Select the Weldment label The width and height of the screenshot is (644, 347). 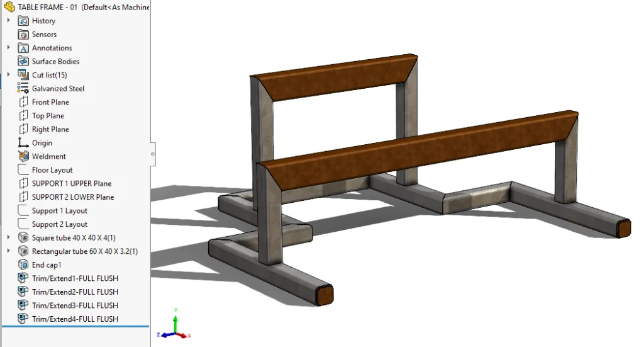[x=49, y=156]
